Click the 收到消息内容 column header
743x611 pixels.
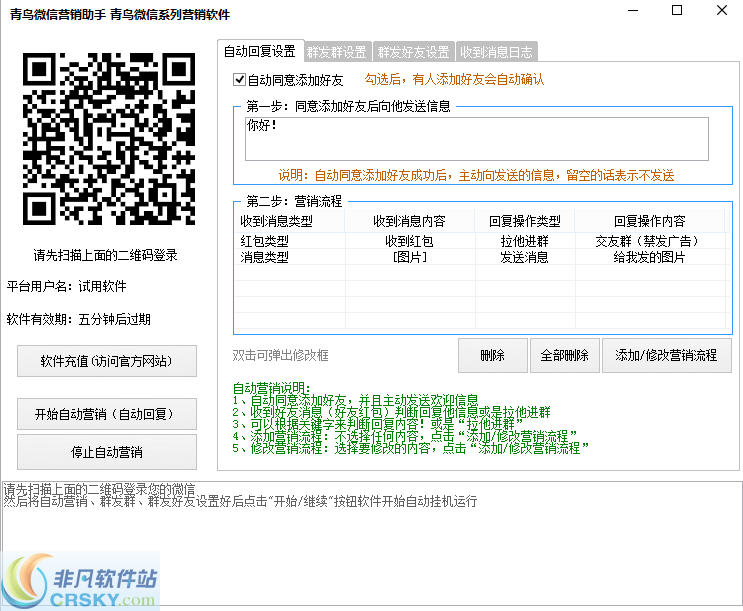[409, 221]
